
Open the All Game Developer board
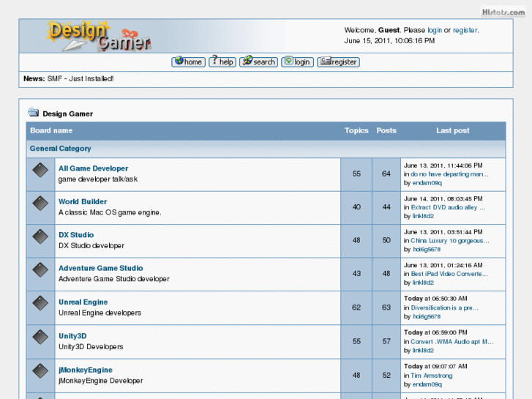point(94,168)
